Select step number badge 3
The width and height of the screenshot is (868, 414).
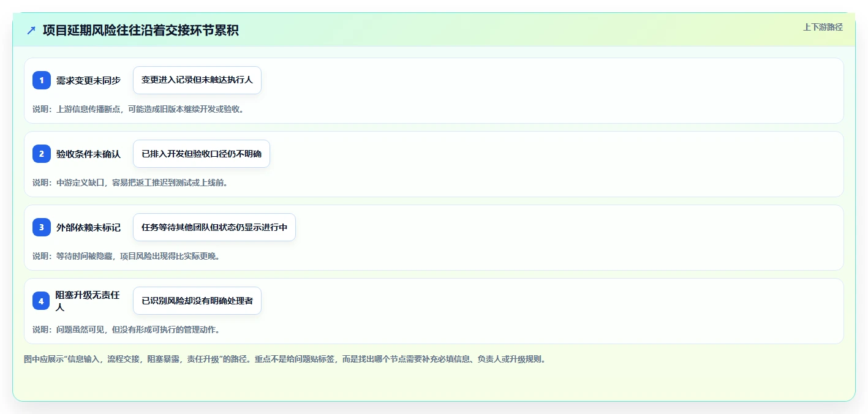(x=42, y=227)
